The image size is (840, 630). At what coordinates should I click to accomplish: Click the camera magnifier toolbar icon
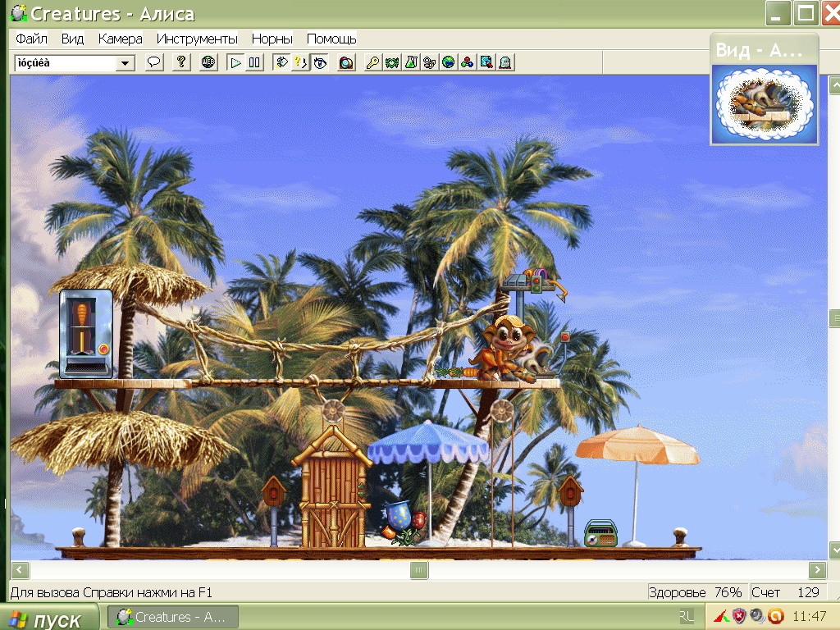347,62
